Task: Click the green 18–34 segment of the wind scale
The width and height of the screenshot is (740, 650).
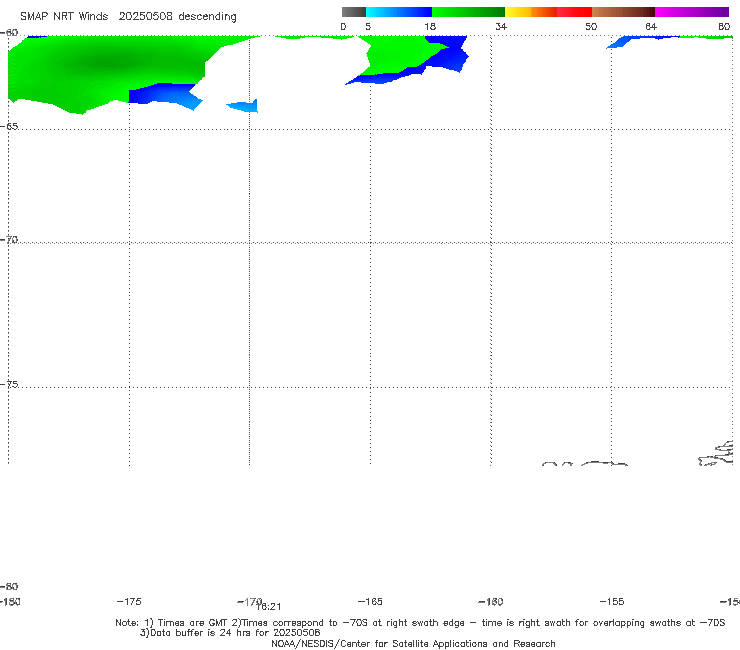Action: (468, 12)
